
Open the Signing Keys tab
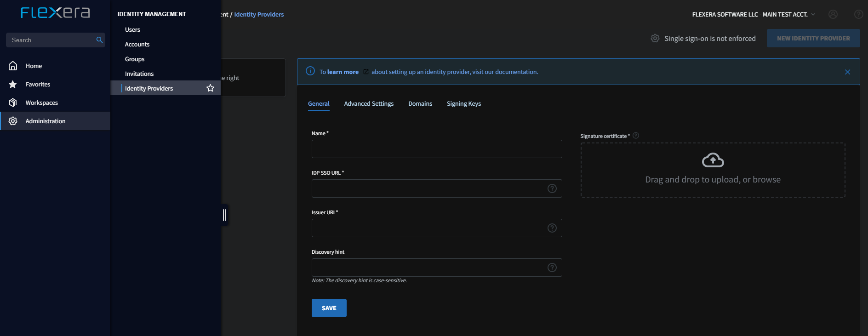click(464, 103)
